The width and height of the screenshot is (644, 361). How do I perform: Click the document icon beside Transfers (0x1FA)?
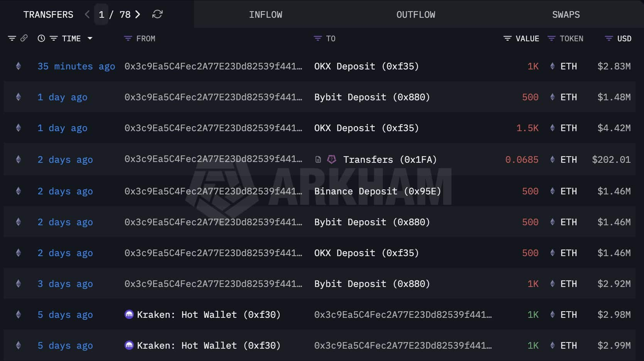318,160
